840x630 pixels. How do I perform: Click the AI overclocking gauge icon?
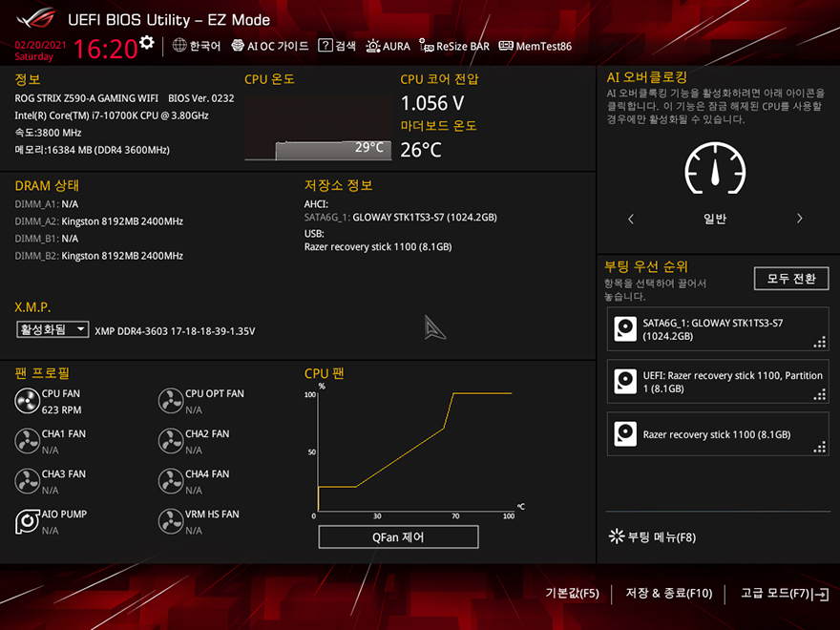(715, 169)
